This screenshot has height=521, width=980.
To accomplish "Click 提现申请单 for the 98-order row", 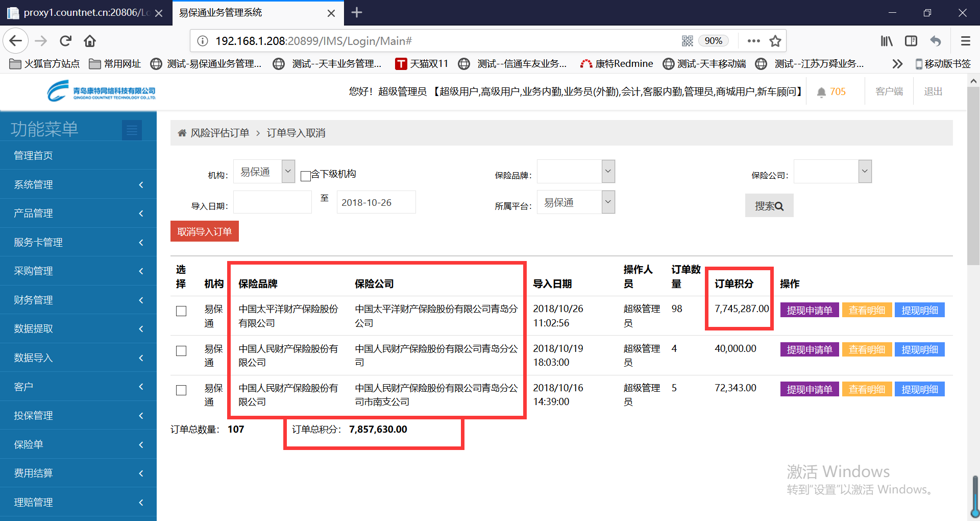I will point(810,310).
